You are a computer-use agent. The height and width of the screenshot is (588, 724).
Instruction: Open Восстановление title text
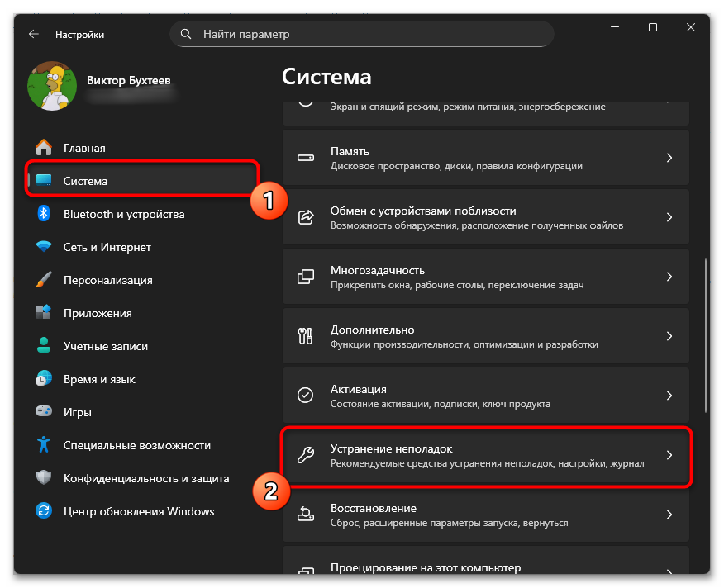[374, 508]
